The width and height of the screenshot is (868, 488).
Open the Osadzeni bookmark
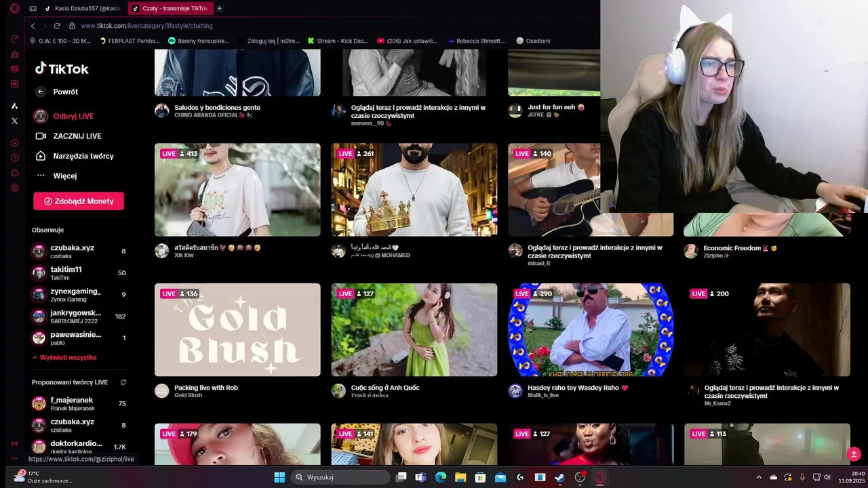[533, 41]
